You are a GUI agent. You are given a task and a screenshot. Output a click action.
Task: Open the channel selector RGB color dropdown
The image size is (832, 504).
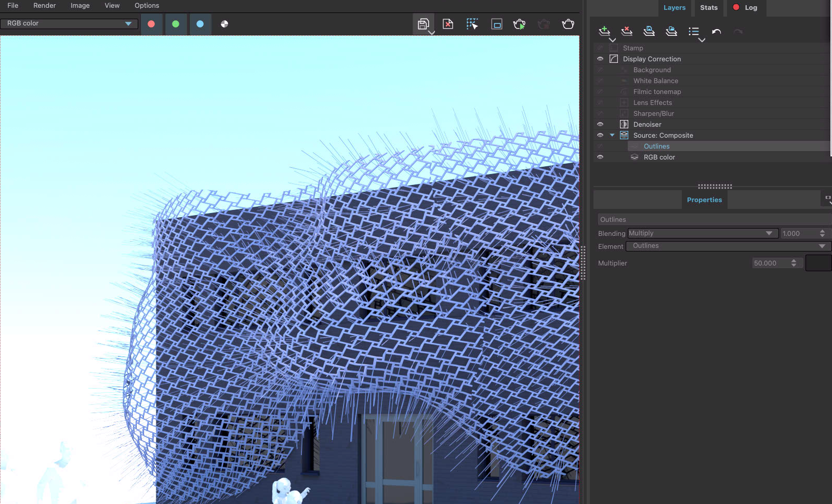click(x=69, y=23)
